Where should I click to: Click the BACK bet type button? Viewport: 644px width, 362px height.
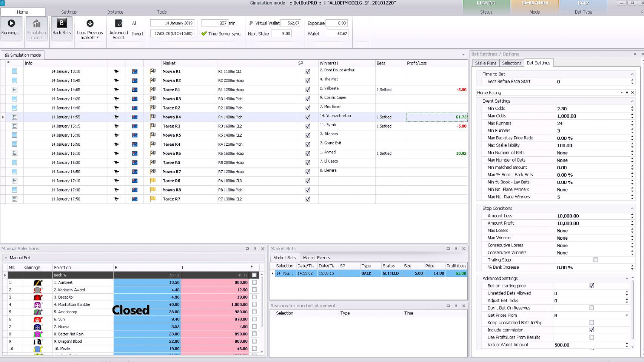pos(584,8)
